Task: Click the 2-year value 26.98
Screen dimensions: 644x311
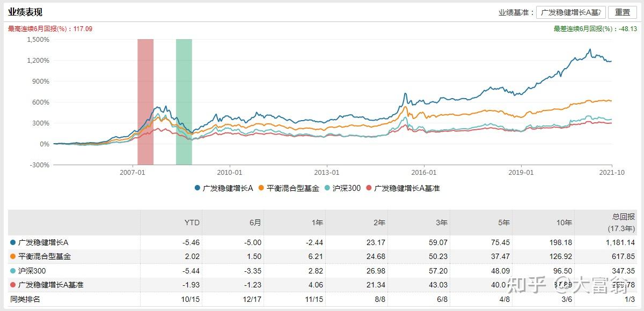Action: tap(377, 270)
